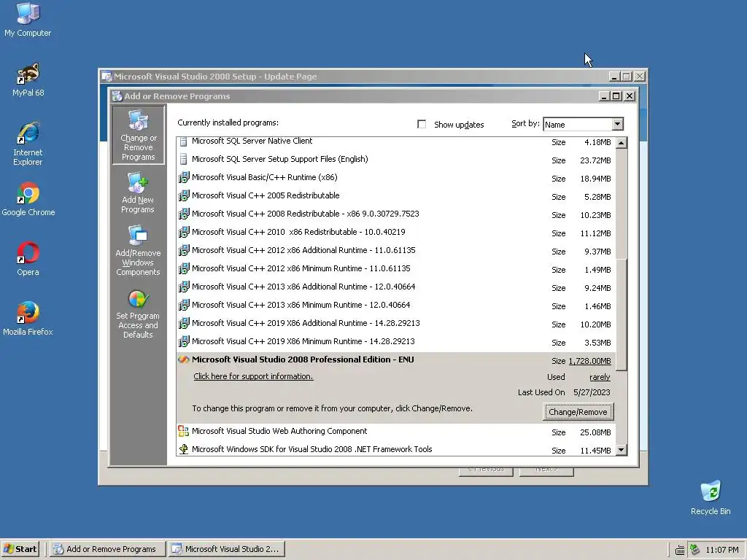Launch the Google Chrome desktop shortcut
The image size is (747, 560).
point(28,199)
